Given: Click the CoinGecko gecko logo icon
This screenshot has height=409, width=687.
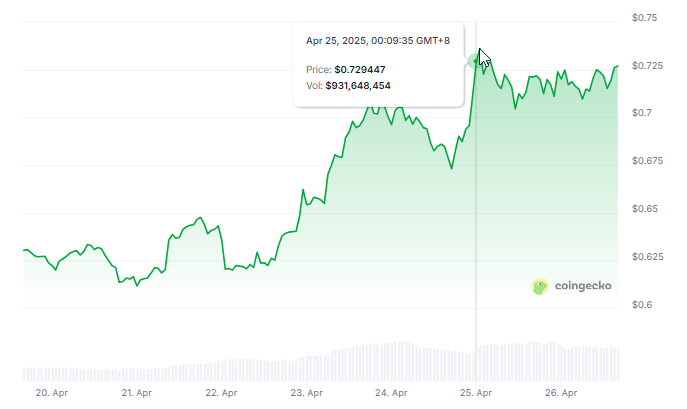Looking at the screenshot, I should pos(540,286).
